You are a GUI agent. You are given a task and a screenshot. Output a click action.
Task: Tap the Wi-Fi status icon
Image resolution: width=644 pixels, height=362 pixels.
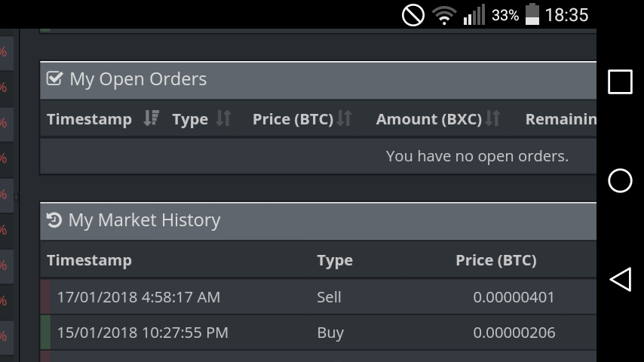pyautogui.click(x=444, y=14)
